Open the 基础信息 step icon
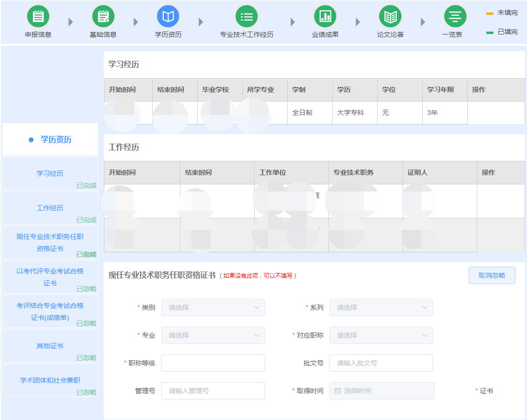This screenshot has height=420, width=527. [x=103, y=17]
